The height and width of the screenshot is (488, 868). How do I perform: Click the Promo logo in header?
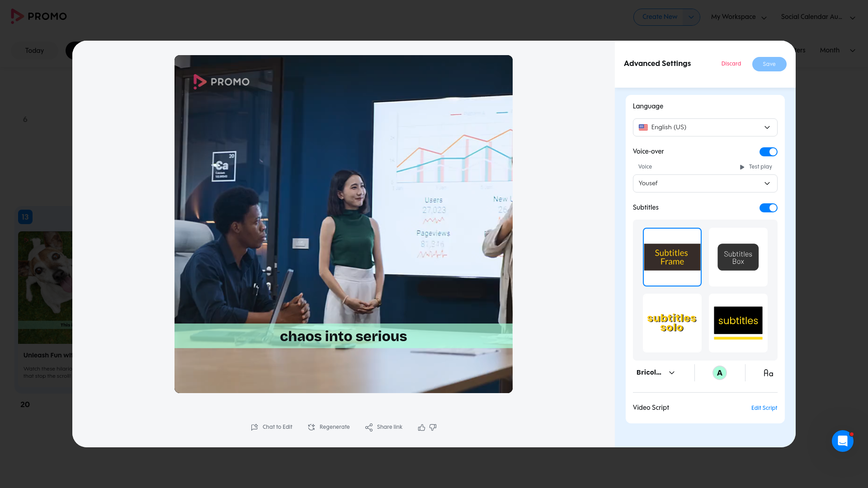tap(39, 16)
